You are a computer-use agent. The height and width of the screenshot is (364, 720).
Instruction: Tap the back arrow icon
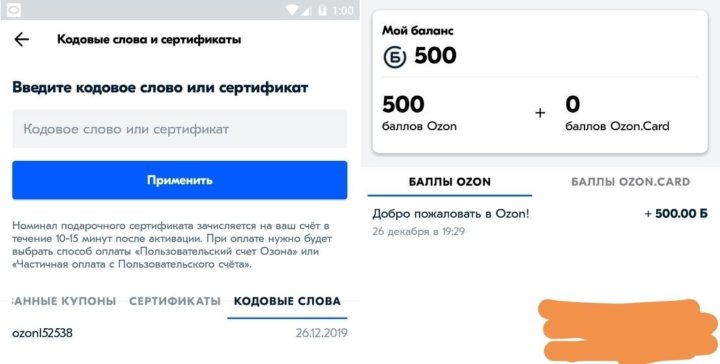tap(22, 39)
